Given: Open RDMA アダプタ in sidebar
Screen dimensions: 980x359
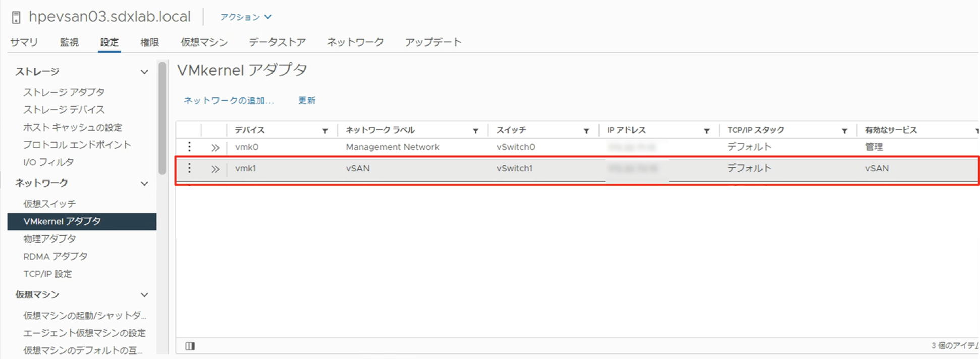Looking at the screenshot, I should click(56, 257).
